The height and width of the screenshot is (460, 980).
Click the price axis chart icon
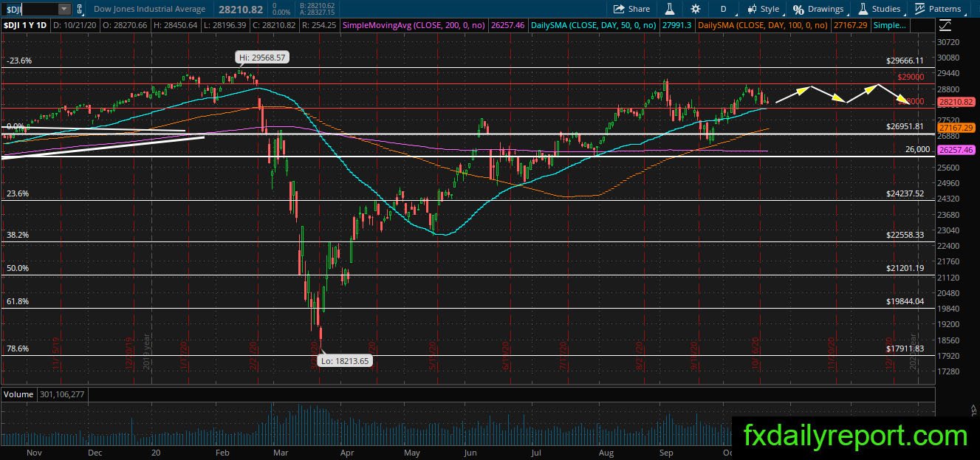946,26
